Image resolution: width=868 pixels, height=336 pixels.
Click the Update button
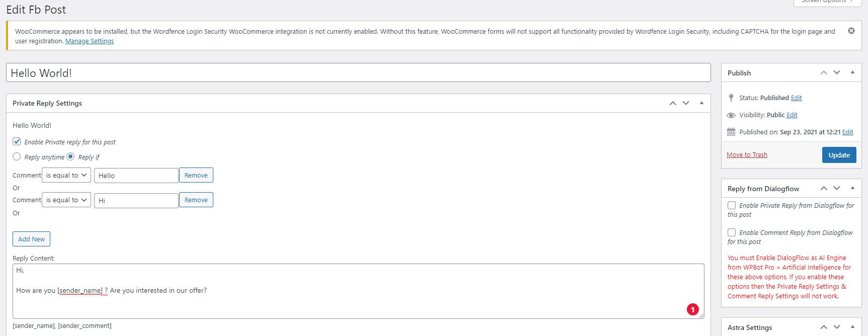[839, 155]
